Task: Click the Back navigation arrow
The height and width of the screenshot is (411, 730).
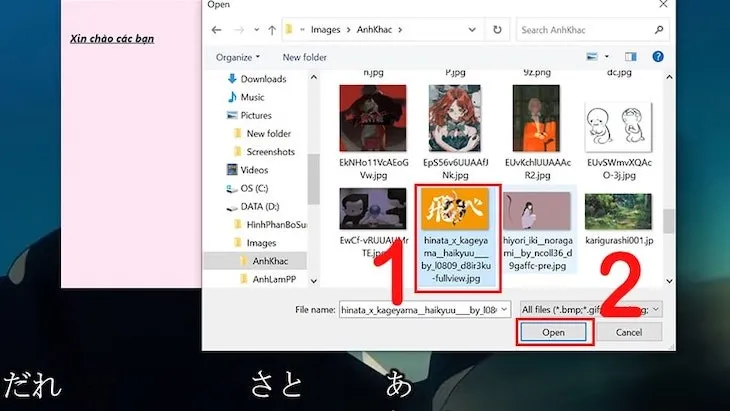Action: pyautogui.click(x=213, y=31)
